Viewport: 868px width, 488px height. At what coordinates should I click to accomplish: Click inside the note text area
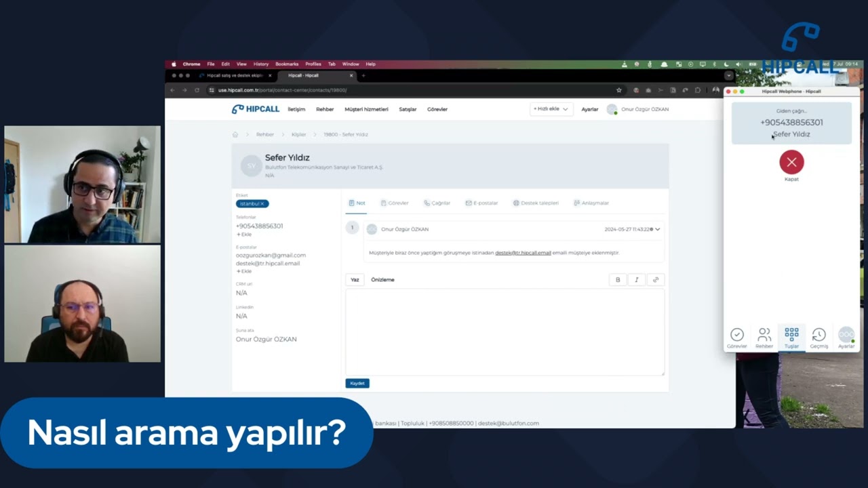click(x=505, y=332)
